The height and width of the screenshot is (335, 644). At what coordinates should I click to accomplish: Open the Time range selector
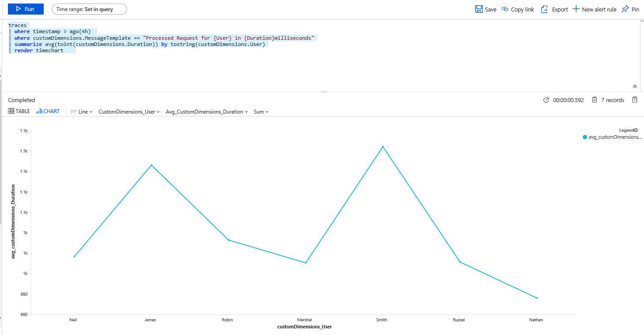coord(89,9)
